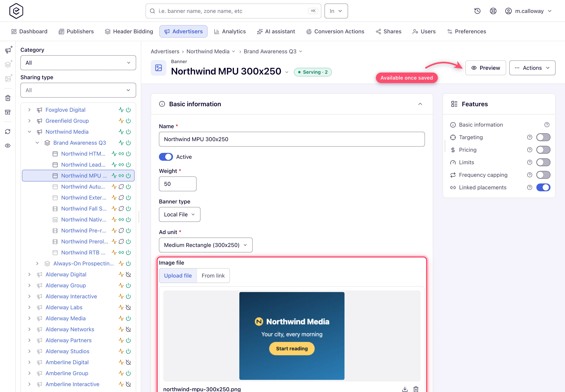Enable the Targeting feature toggle

543,137
